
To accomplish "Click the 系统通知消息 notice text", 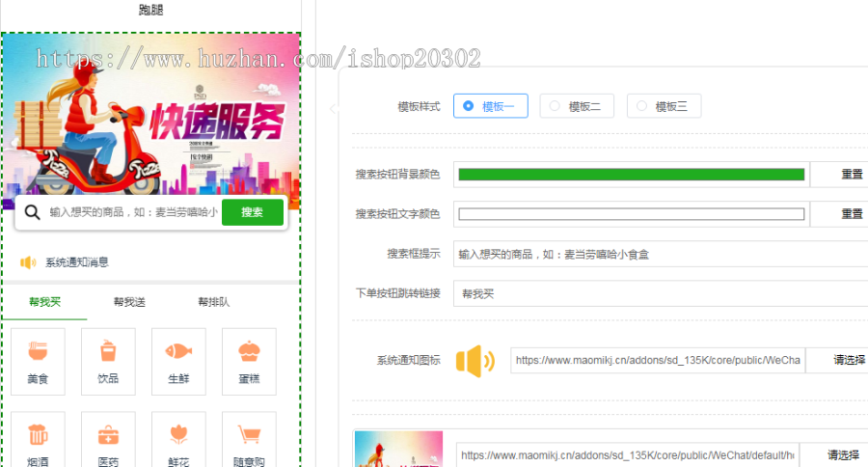I will tap(77, 262).
